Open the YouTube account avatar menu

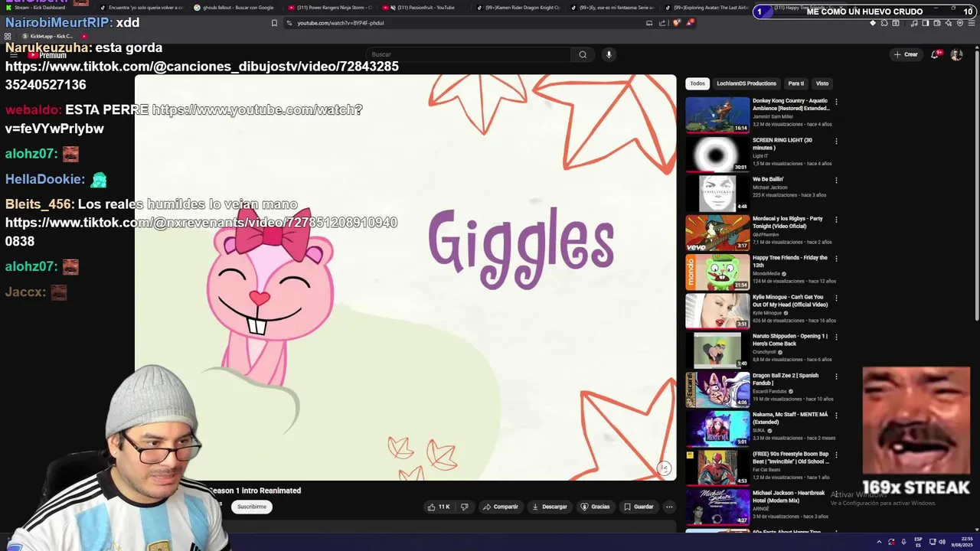click(x=956, y=54)
